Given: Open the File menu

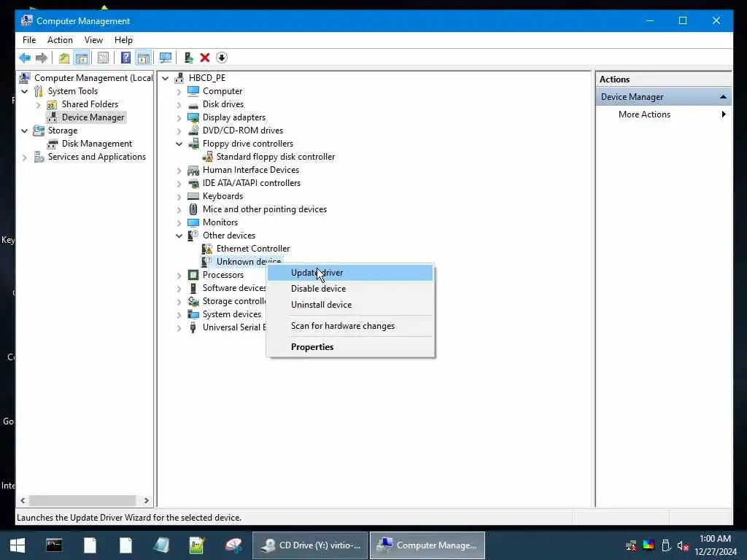Looking at the screenshot, I should (x=29, y=40).
